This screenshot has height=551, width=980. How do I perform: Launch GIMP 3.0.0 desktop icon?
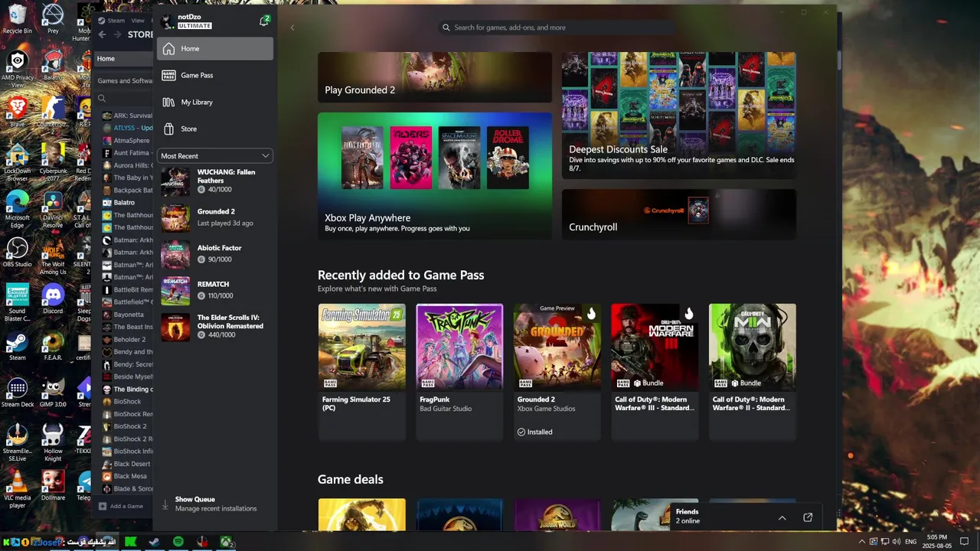[53, 393]
